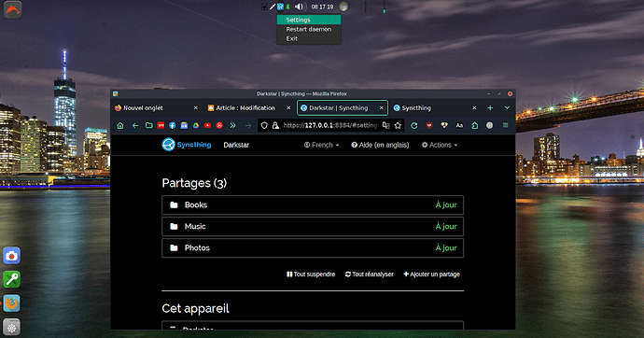Click Ajouter un partage button
644x338 pixels.
(431, 275)
